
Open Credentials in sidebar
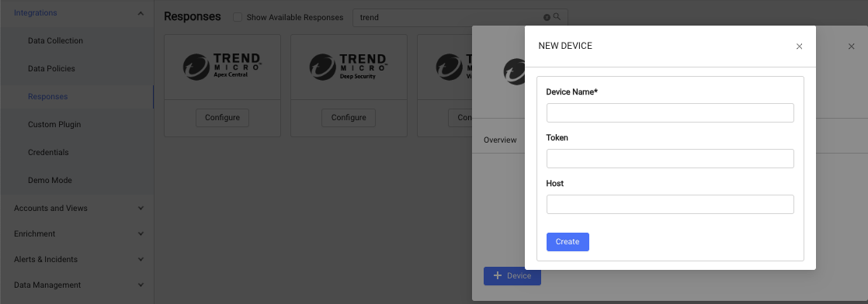(48, 152)
